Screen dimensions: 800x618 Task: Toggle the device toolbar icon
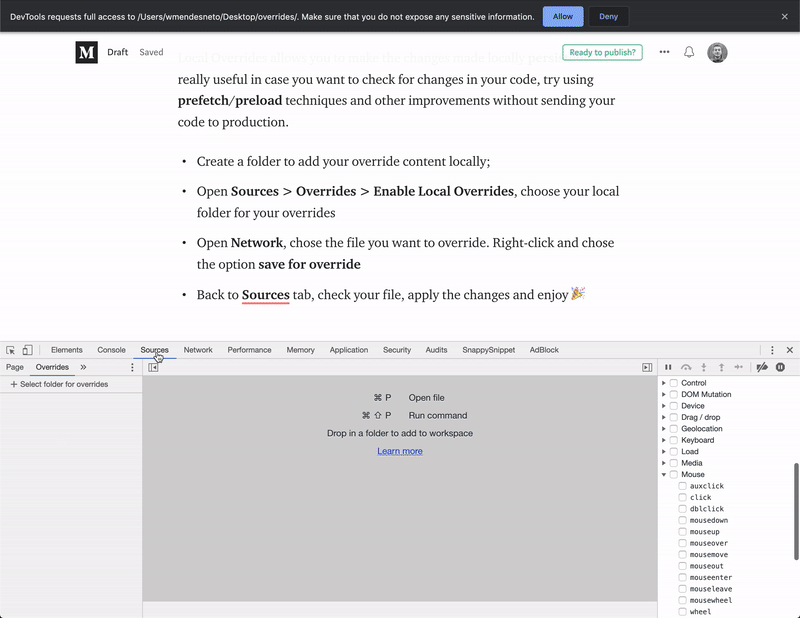28,350
